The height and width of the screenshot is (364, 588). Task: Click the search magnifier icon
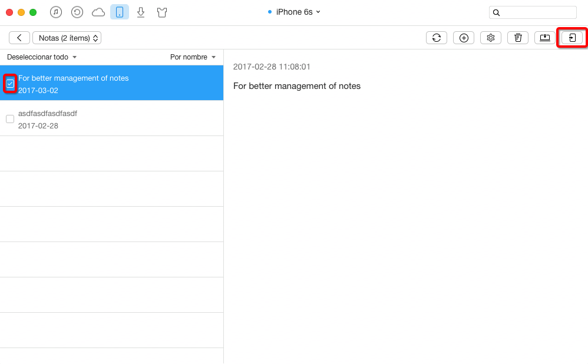[496, 13]
